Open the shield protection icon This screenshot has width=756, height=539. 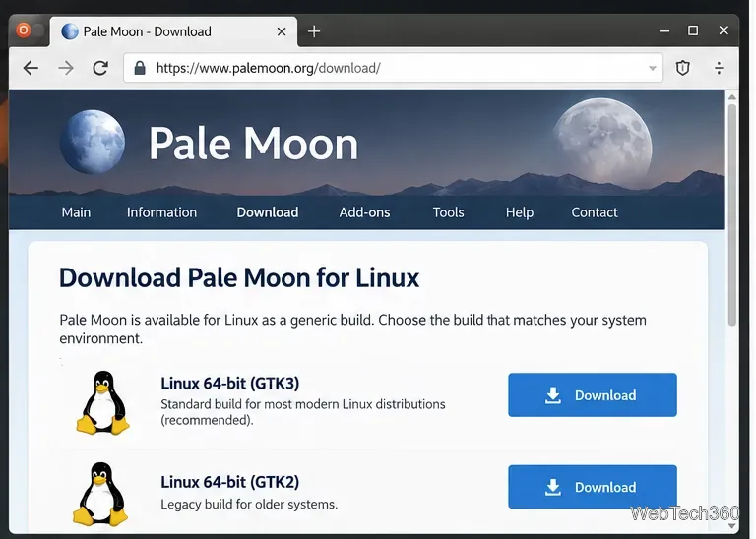(683, 68)
